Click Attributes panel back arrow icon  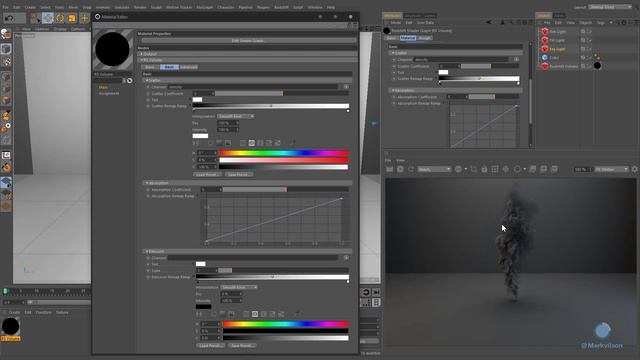pyautogui.click(x=489, y=22)
